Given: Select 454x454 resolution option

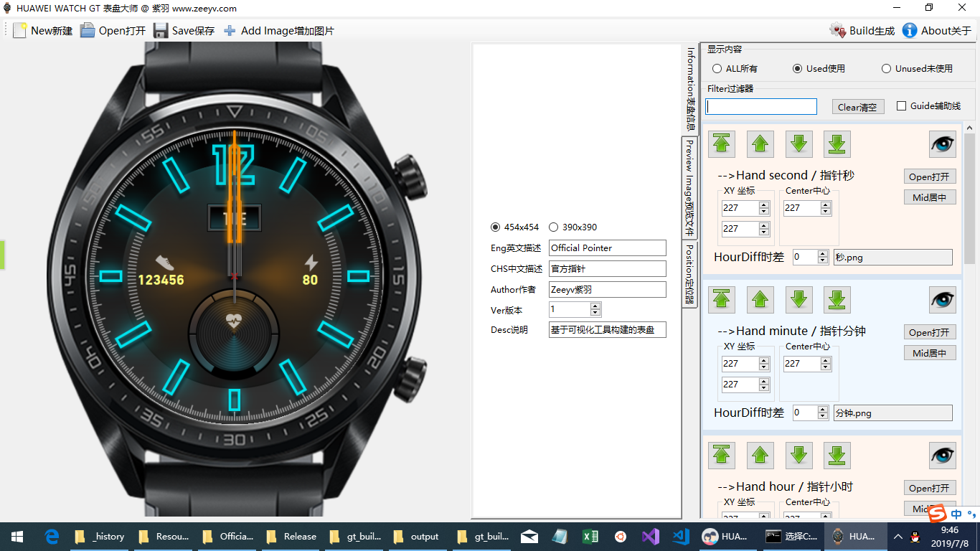Looking at the screenshot, I should point(514,227).
